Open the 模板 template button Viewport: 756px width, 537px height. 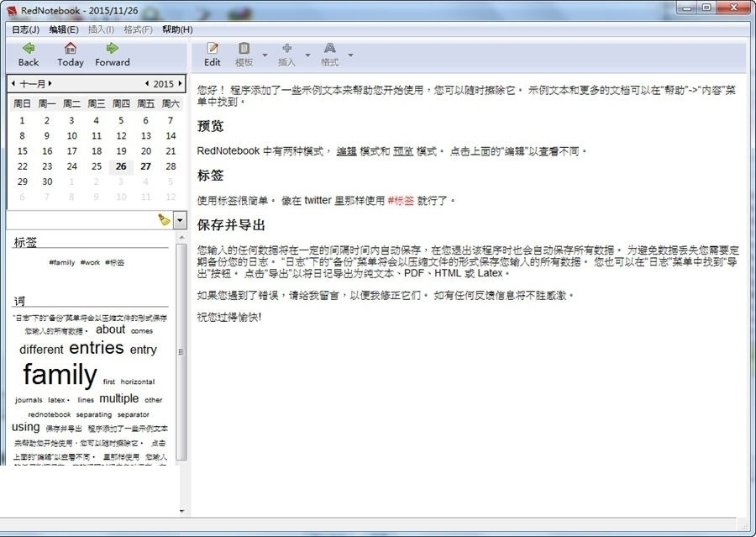coord(244,55)
